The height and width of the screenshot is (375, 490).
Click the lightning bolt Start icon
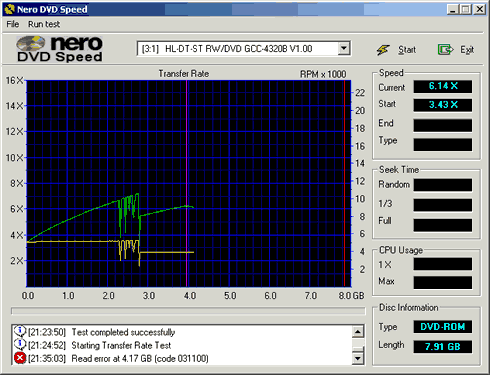(383, 50)
